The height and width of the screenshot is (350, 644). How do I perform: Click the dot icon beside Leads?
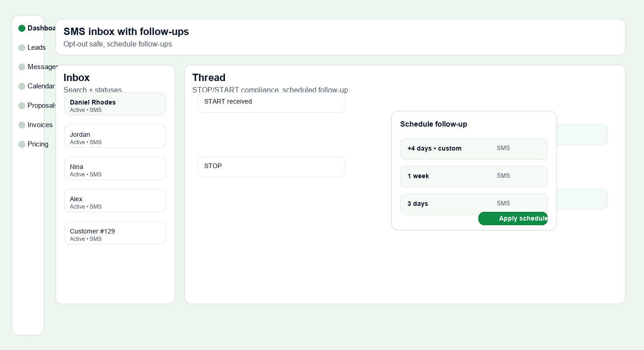(22, 48)
